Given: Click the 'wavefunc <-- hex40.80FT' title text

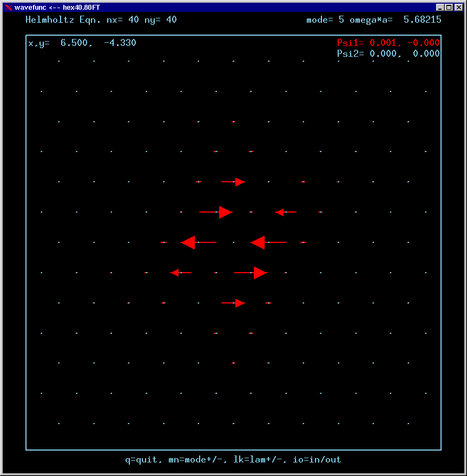Looking at the screenshot, I should click(57, 7).
